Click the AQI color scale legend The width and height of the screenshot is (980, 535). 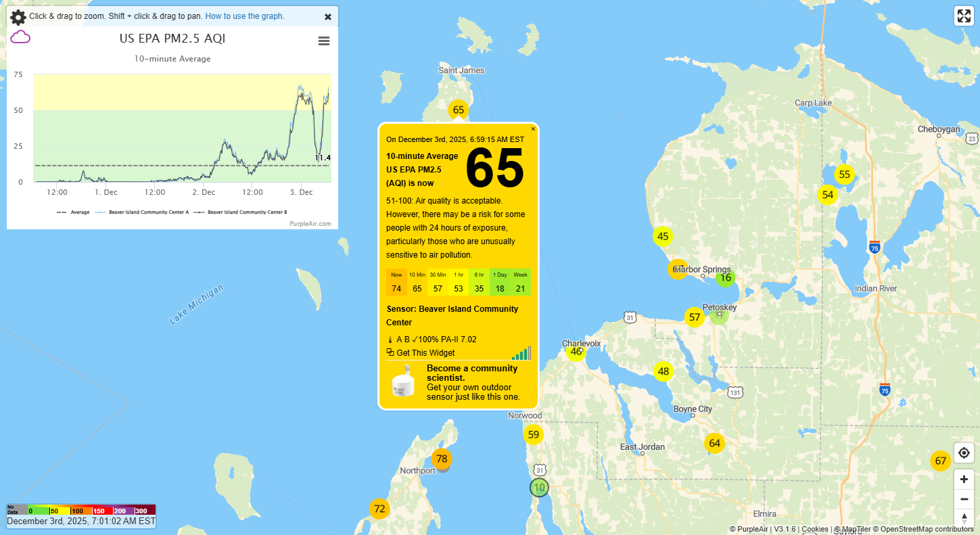pos(81,510)
